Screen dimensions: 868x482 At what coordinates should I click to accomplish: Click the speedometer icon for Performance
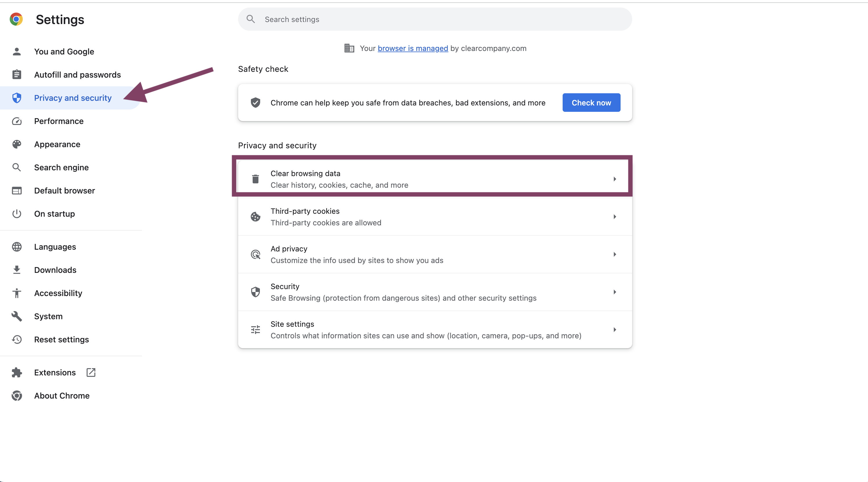[x=17, y=121]
